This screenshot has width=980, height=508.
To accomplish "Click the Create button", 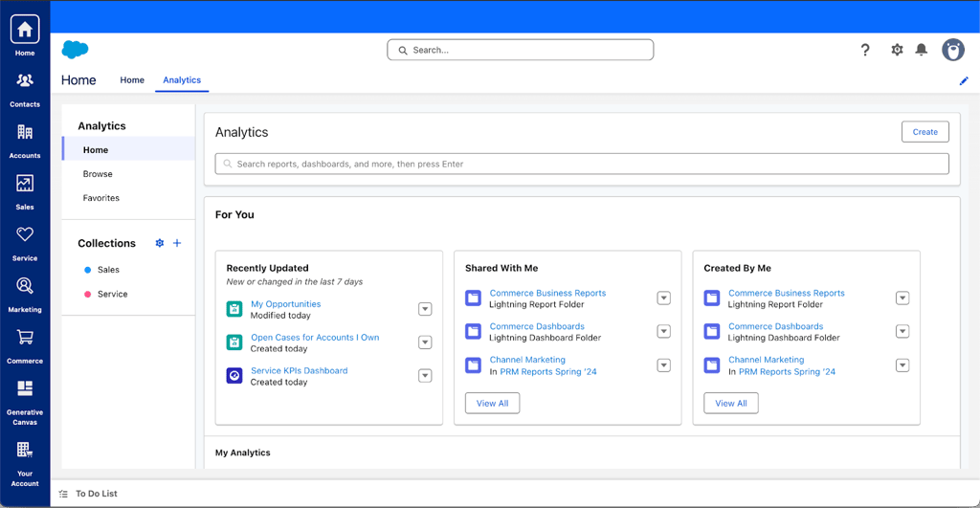I will click(x=925, y=132).
